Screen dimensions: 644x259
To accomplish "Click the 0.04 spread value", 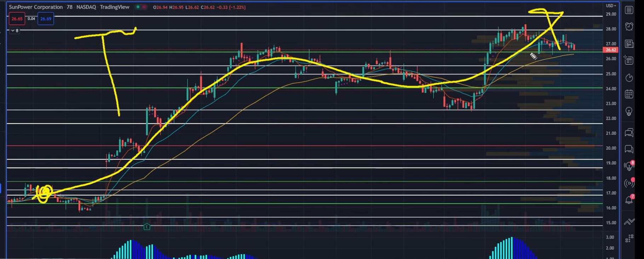I will click(x=31, y=19).
